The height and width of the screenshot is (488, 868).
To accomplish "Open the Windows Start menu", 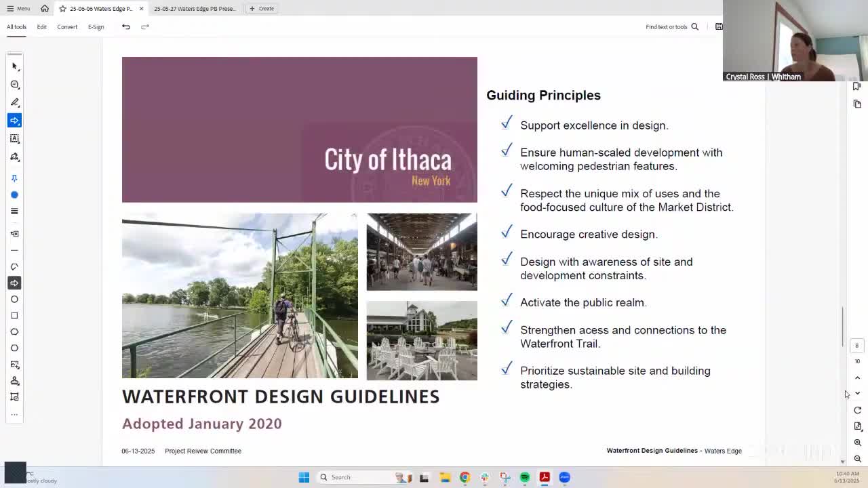I will (x=304, y=477).
